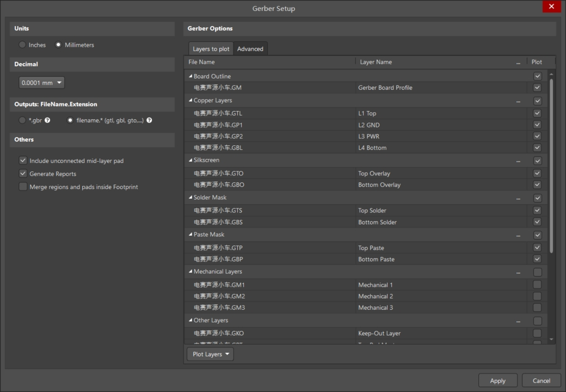Screen dimensions: 566x392
Task: Click the vertical scrollbar in the layer list
Action: point(551,163)
